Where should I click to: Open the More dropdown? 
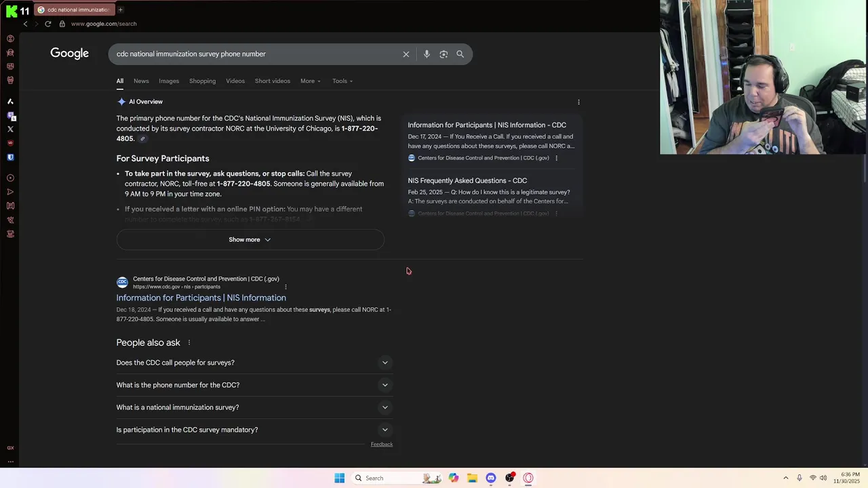click(311, 81)
